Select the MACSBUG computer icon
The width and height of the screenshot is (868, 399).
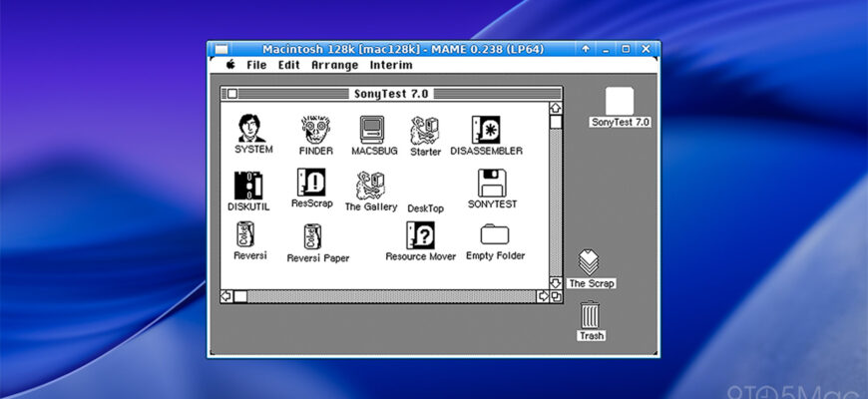371,130
